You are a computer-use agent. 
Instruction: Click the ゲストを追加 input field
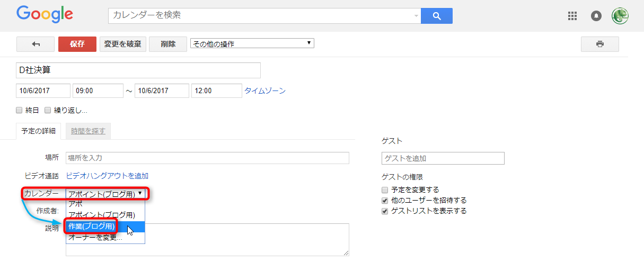tap(443, 158)
